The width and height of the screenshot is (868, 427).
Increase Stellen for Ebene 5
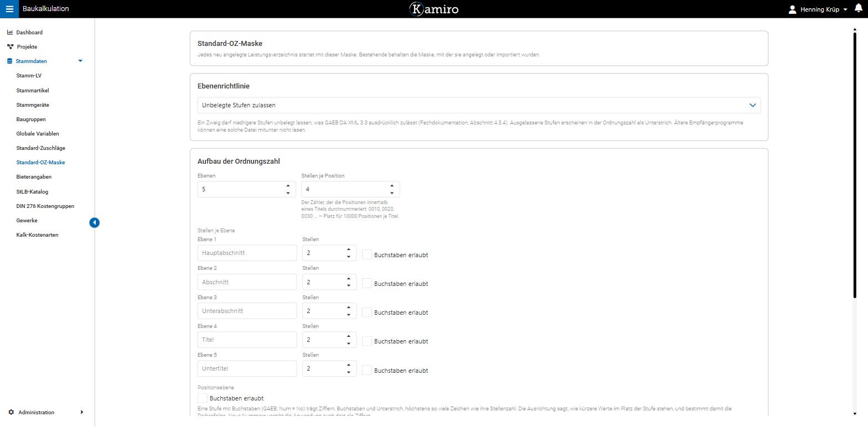(349, 365)
